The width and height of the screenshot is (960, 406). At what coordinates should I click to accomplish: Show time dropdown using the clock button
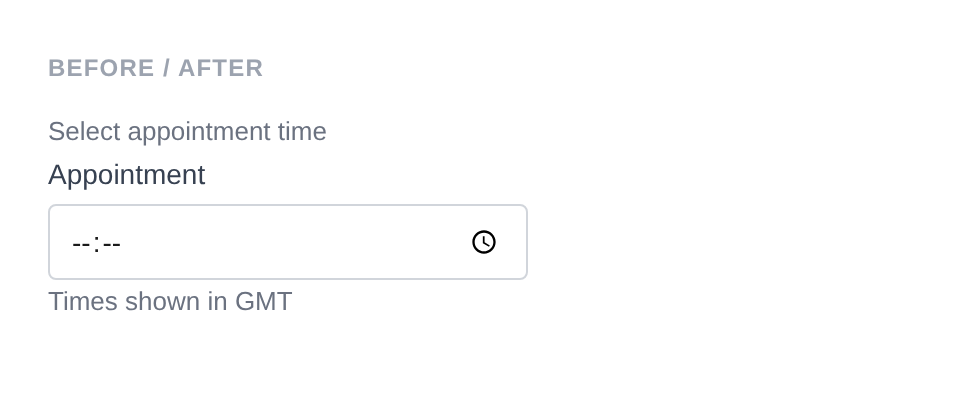click(484, 242)
